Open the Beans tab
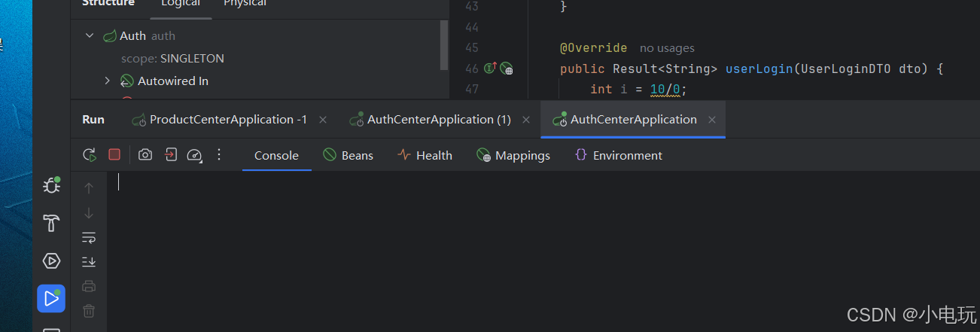The image size is (980, 332). click(348, 155)
